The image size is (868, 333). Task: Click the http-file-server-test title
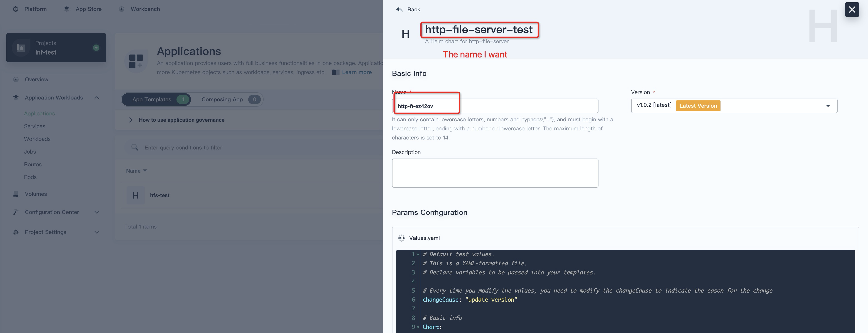(479, 29)
